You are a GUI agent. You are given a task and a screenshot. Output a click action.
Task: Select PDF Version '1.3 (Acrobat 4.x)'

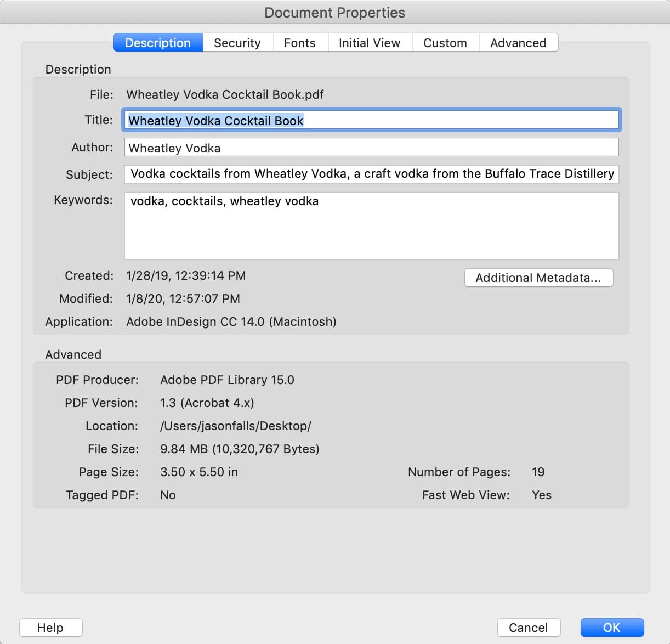click(x=207, y=403)
